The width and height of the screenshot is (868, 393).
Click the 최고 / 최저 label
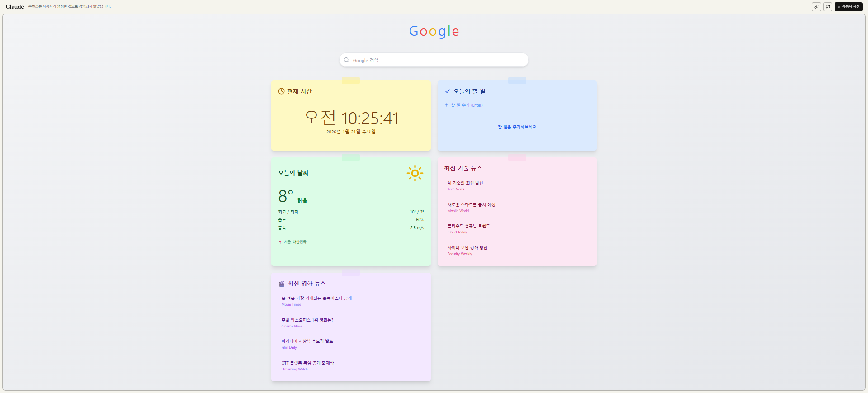pos(288,212)
